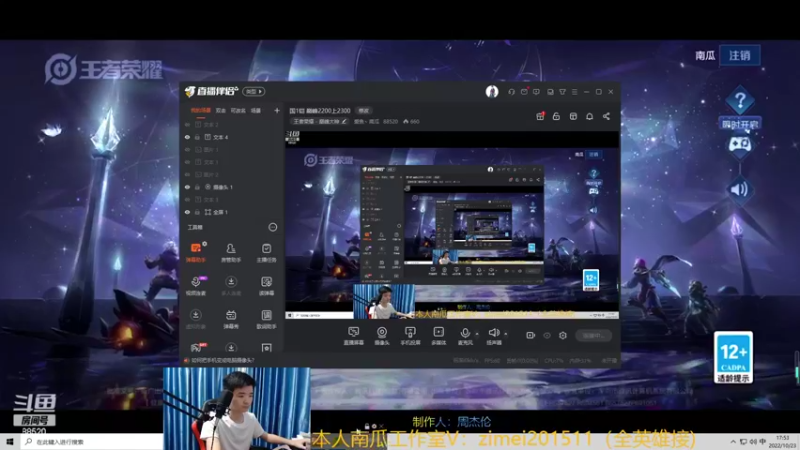The image size is (800, 450).
Task: Click the 麦克风 microphone icon
Action: click(x=465, y=333)
